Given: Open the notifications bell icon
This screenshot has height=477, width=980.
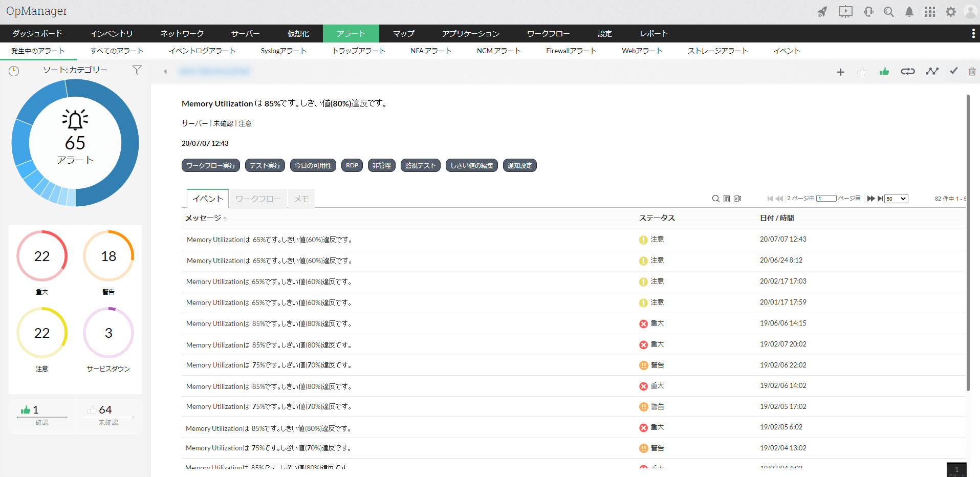Looking at the screenshot, I should [909, 12].
